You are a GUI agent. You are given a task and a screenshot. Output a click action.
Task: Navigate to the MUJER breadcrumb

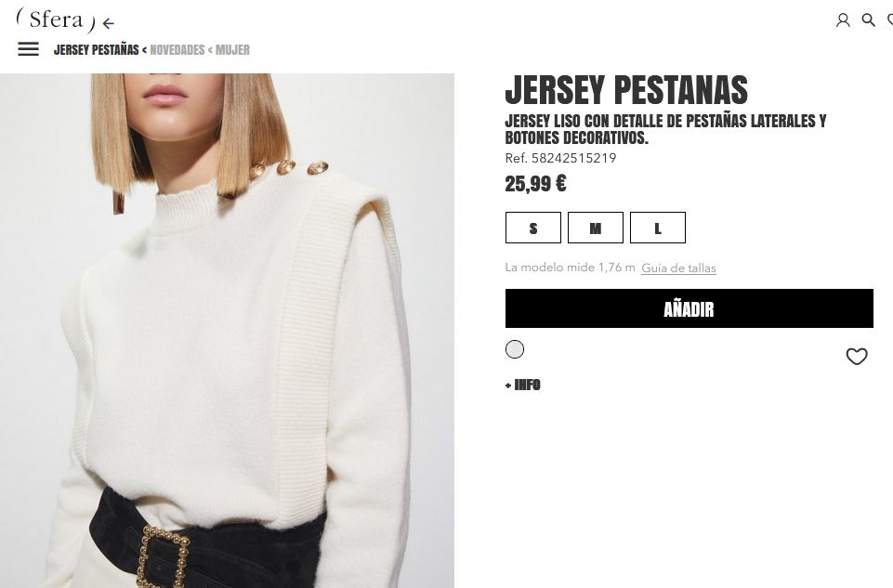[232, 50]
